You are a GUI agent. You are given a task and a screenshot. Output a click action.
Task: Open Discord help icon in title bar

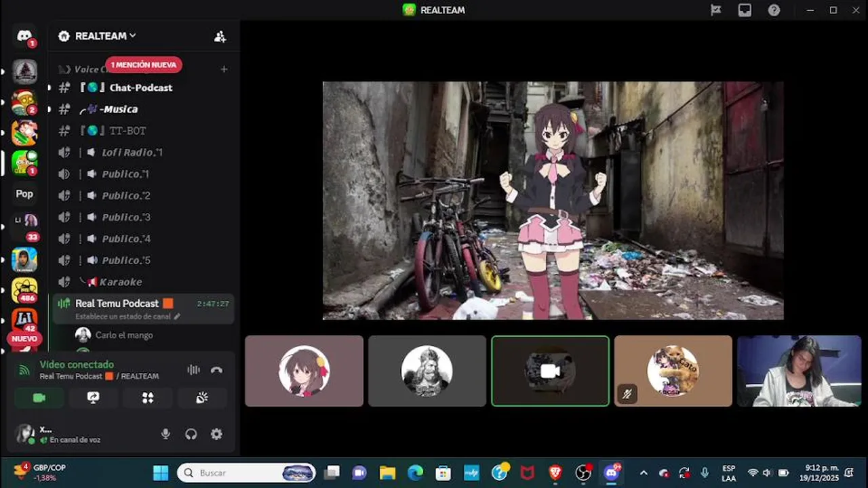click(774, 10)
